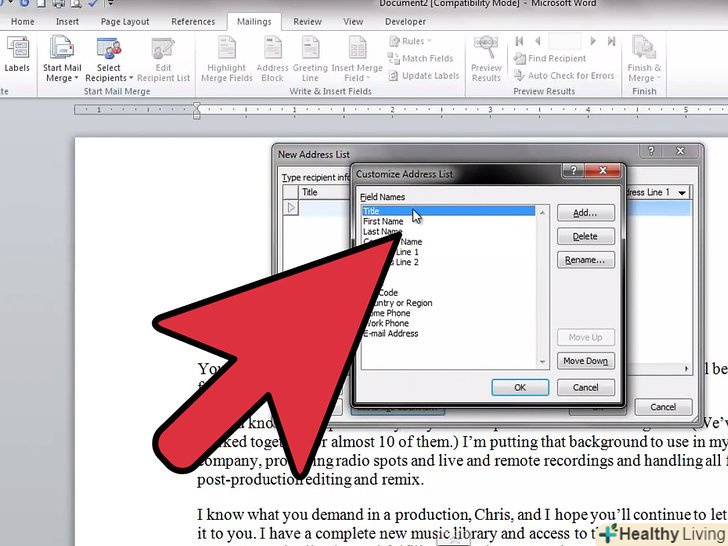Select the first row in address list

pyautogui.click(x=291, y=208)
